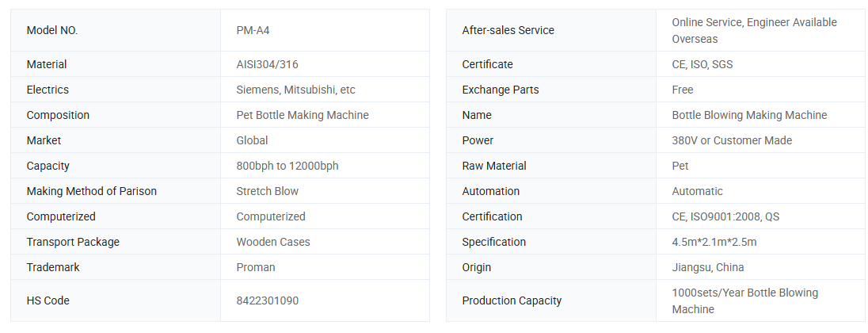Select the Wooden Cases transport package value
This screenshot has height=333, width=868.
point(273,242)
